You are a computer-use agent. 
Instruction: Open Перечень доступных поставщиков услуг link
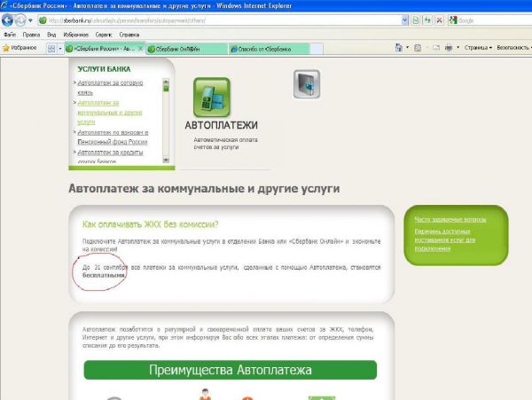[445, 239]
